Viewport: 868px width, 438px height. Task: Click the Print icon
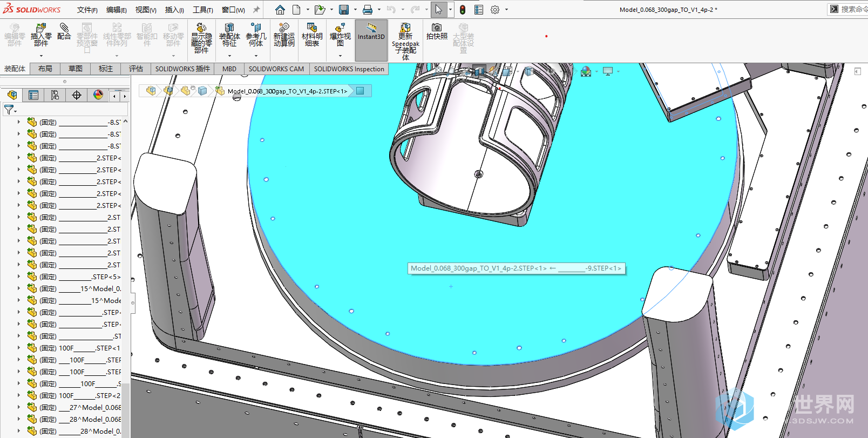(368, 10)
